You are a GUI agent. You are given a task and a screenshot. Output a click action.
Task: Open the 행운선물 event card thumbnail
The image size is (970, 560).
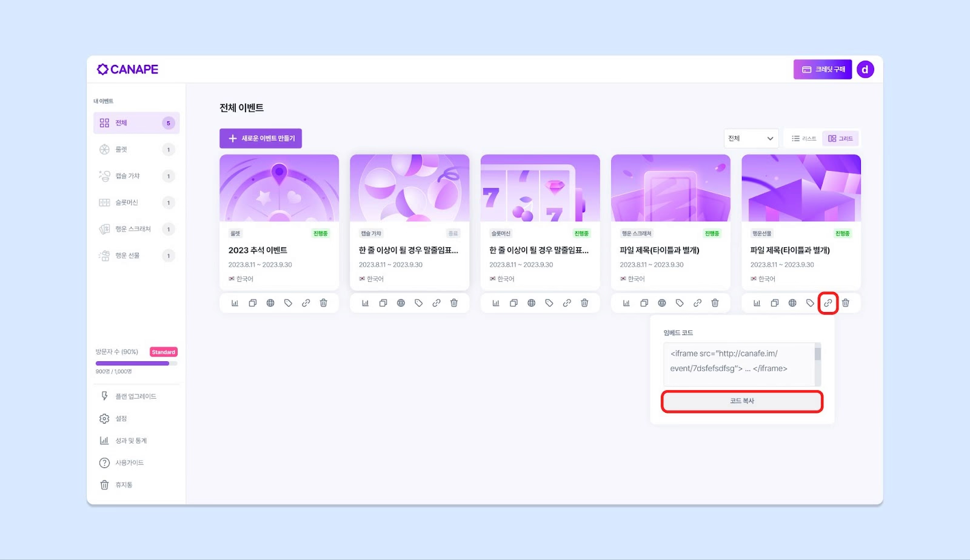point(801,188)
